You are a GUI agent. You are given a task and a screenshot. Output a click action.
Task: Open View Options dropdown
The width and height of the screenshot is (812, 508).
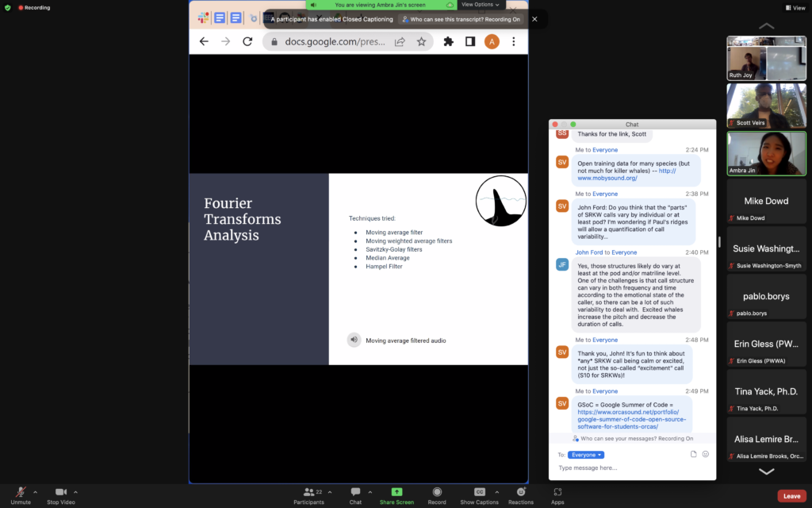(x=480, y=5)
